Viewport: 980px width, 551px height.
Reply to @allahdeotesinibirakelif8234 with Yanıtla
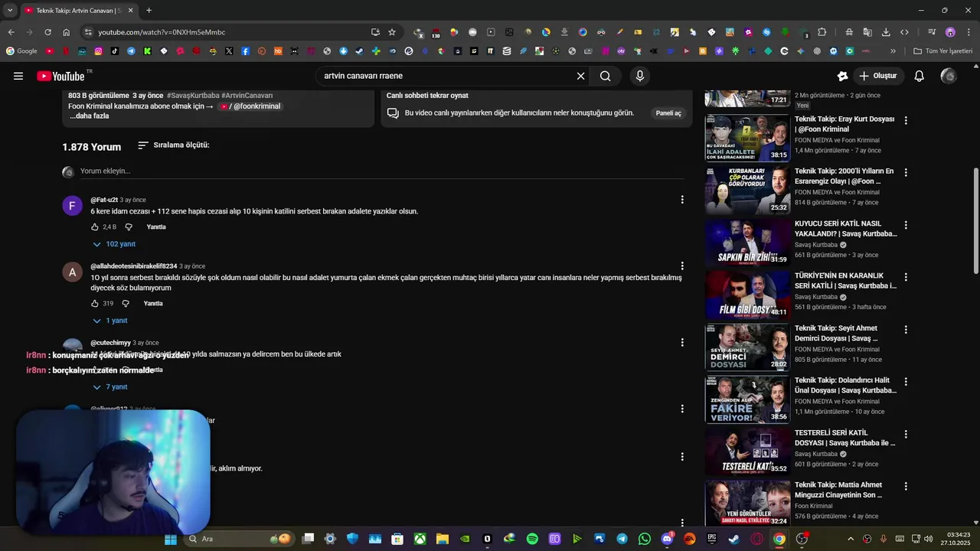(x=153, y=304)
